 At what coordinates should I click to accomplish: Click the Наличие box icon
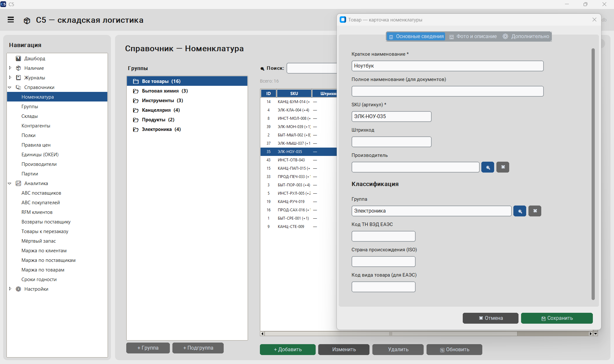coord(18,68)
